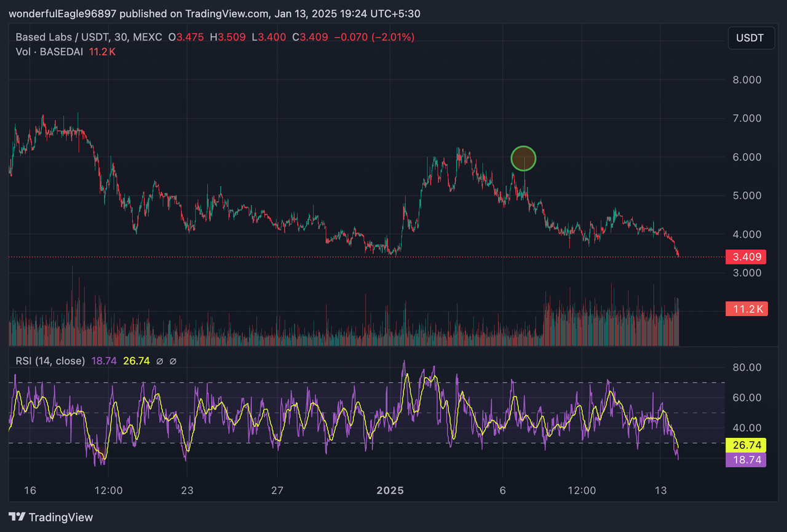Click the purple 18.74 RSI axis label
Screen dimensions: 787x532
point(745,460)
